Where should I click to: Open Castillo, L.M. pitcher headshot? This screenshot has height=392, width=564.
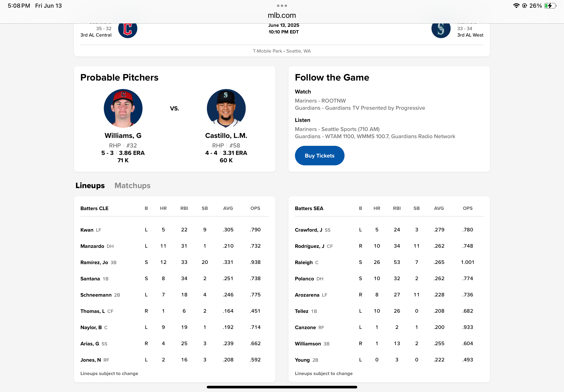point(226,108)
